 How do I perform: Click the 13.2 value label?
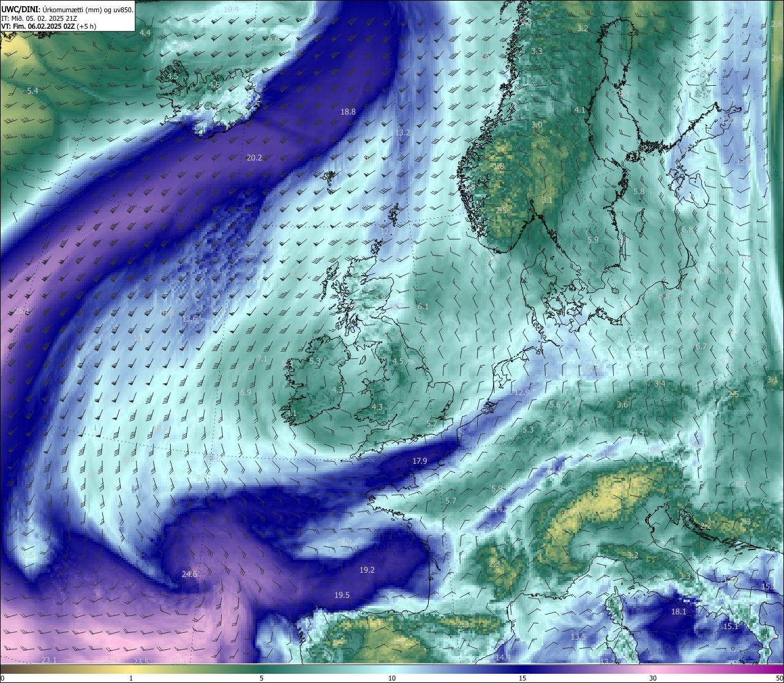(402, 132)
